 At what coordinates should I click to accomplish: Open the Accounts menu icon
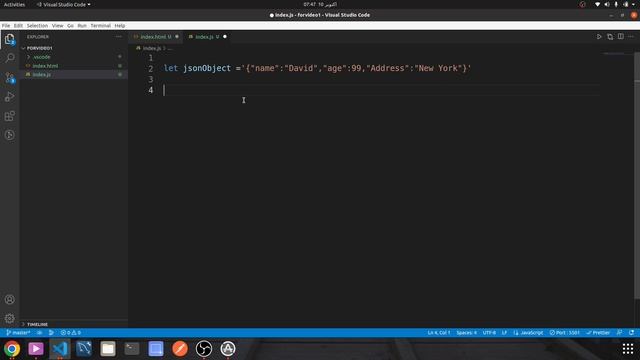9,300
